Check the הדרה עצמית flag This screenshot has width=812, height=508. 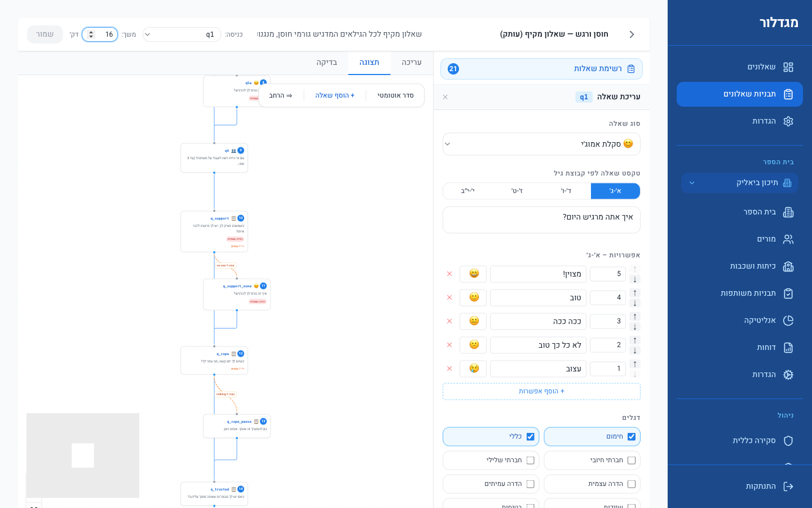632,484
